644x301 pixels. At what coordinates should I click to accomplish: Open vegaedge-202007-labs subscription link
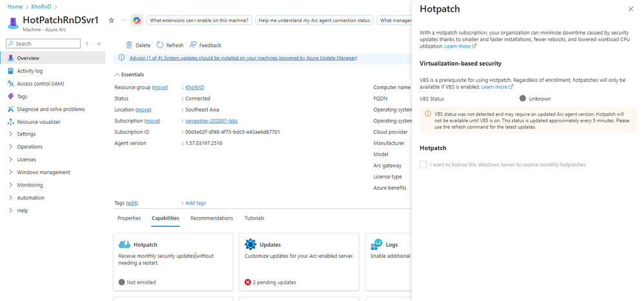(211, 121)
